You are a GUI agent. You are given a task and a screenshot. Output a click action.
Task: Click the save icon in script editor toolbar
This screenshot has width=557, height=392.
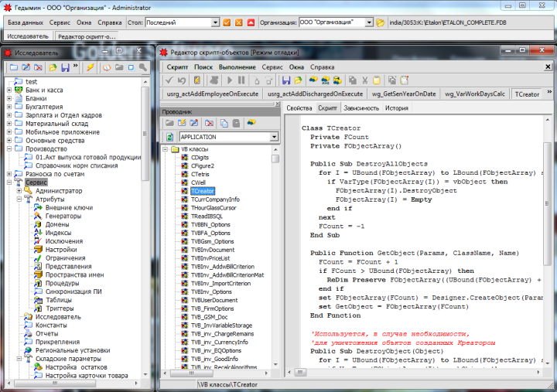click(286, 80)
